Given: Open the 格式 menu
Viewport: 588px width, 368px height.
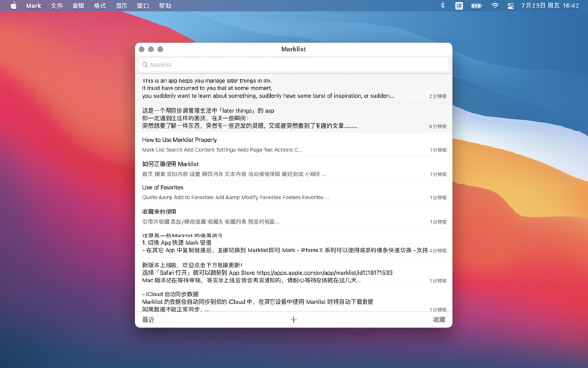Looking at the screenshot, I should pyautogui.click(x=100, y=6).
